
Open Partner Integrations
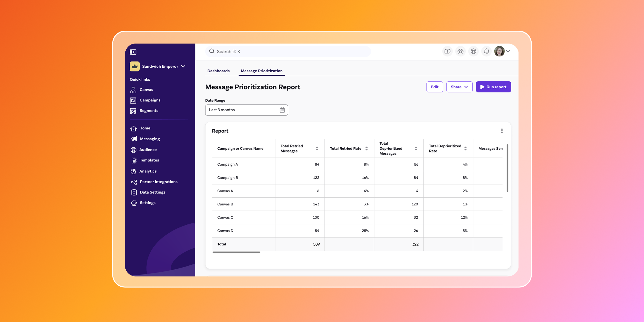click(154, 182)
